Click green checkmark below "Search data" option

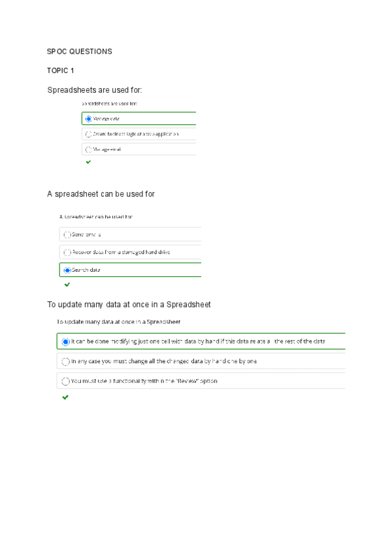pyautogui.click(x=67, y=285)
